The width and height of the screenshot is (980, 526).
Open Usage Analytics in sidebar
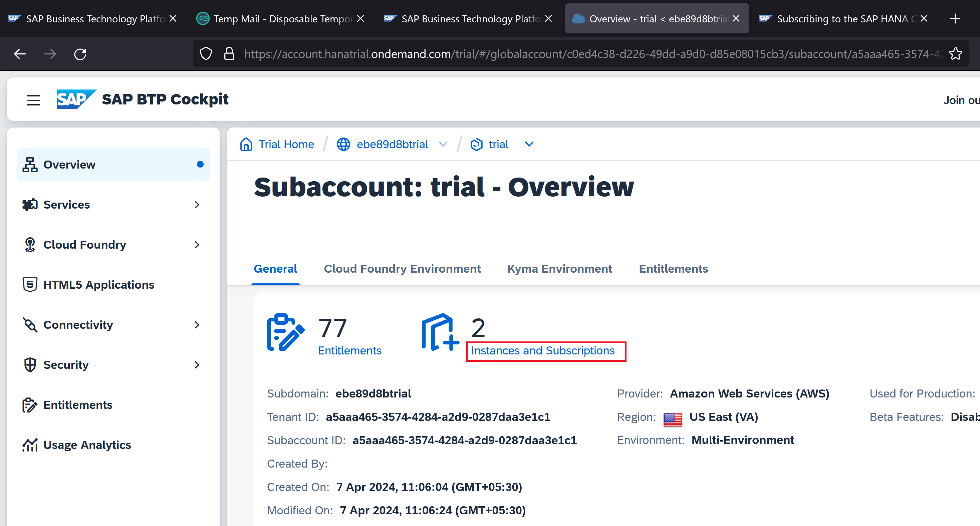pos(87,445)
